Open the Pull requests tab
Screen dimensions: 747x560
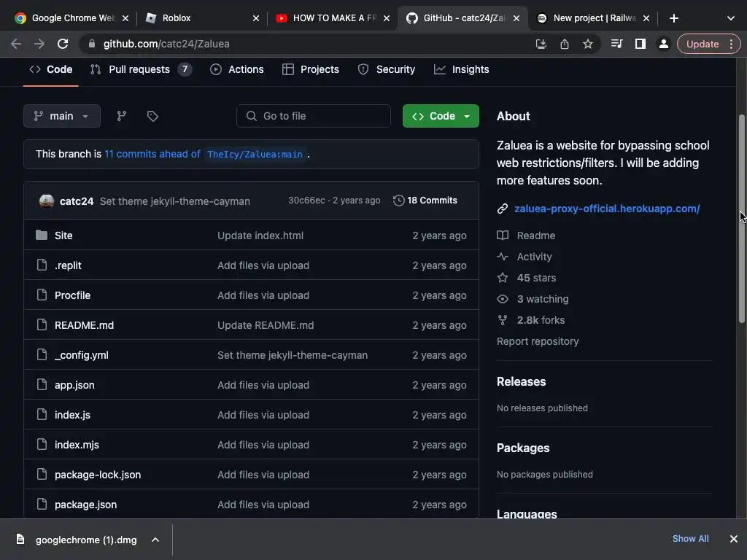141,69
